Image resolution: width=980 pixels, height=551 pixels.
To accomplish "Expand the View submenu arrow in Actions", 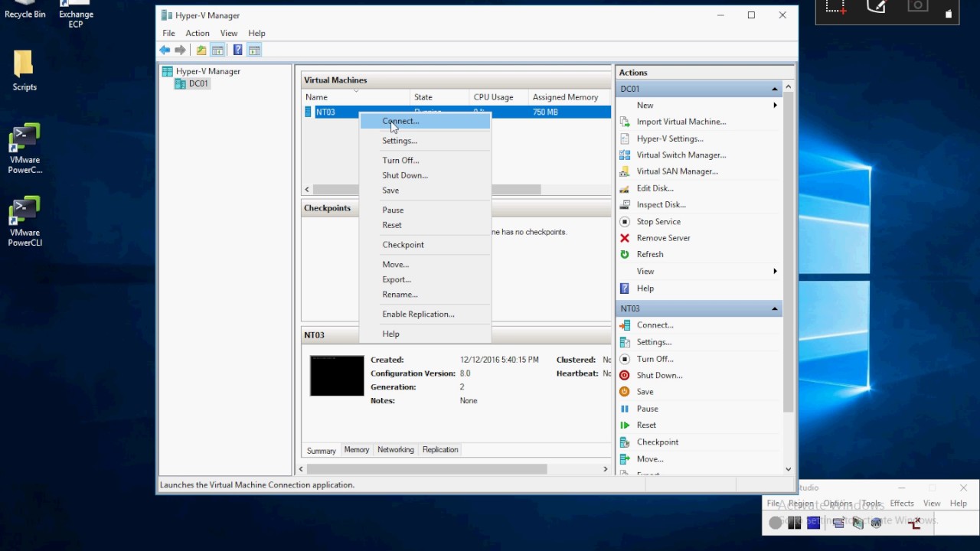I will (775, 272).
